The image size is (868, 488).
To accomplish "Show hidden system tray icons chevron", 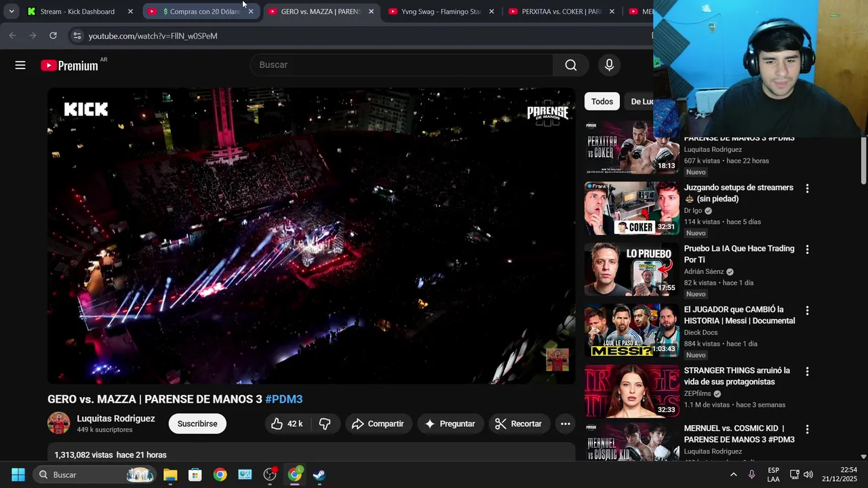I will pyautogui.click(x=733, y=474).
